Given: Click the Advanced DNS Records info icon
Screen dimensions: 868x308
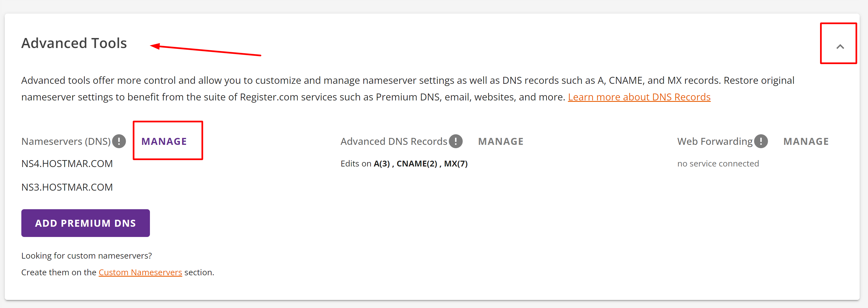Looking at the screenshot, I should (456, 141).
